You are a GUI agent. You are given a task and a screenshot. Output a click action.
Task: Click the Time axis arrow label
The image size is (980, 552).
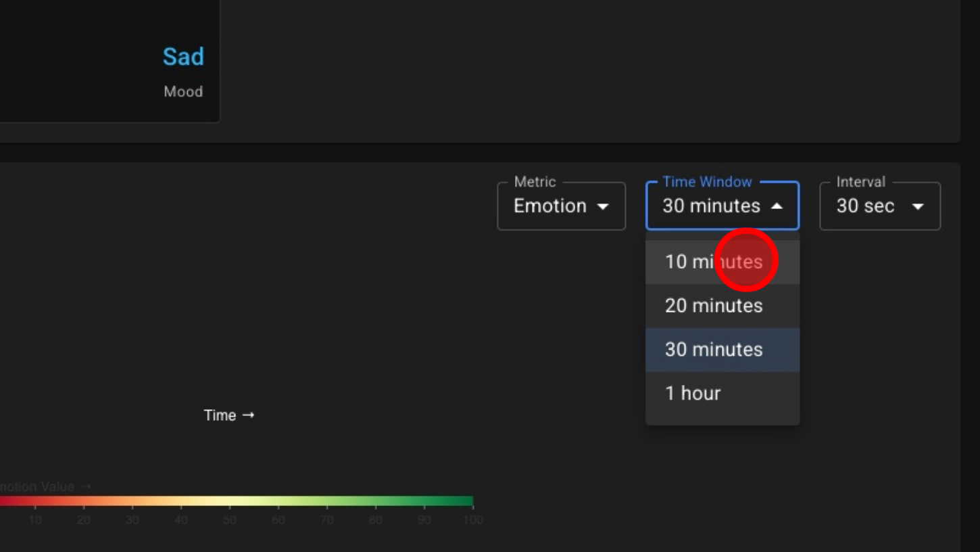229,415
